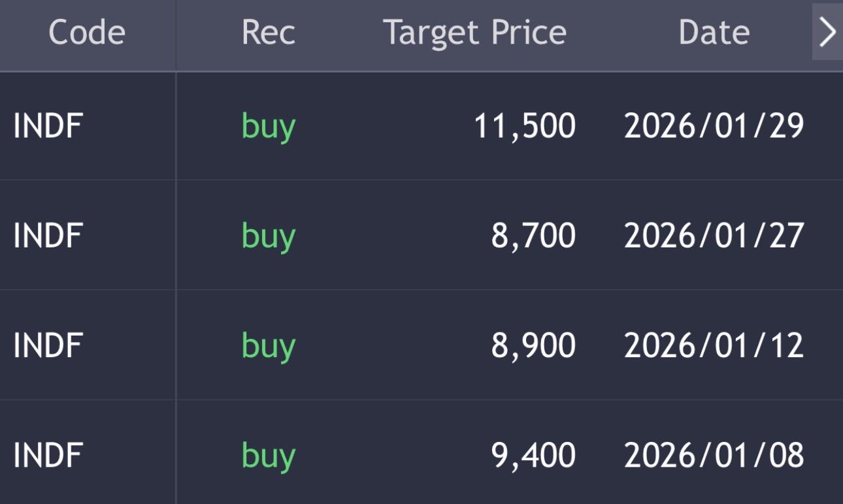The width and height of the screenshot is (843, 504).
Task: Open INDF code in the 11,500 row
Action: [x=48, y=126]
